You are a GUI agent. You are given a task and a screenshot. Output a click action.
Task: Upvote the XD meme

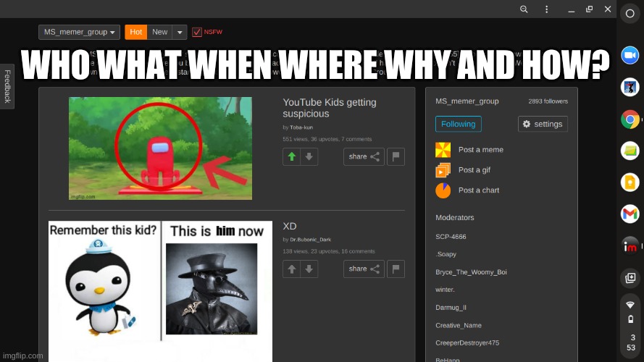click(x=292, y=269)
